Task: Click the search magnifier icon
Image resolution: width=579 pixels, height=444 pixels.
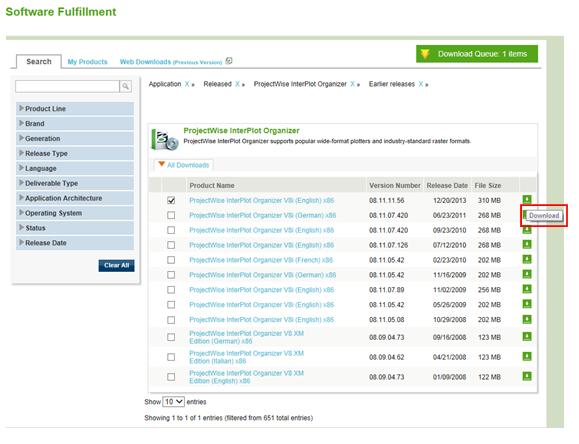Action: click(126, 86)
